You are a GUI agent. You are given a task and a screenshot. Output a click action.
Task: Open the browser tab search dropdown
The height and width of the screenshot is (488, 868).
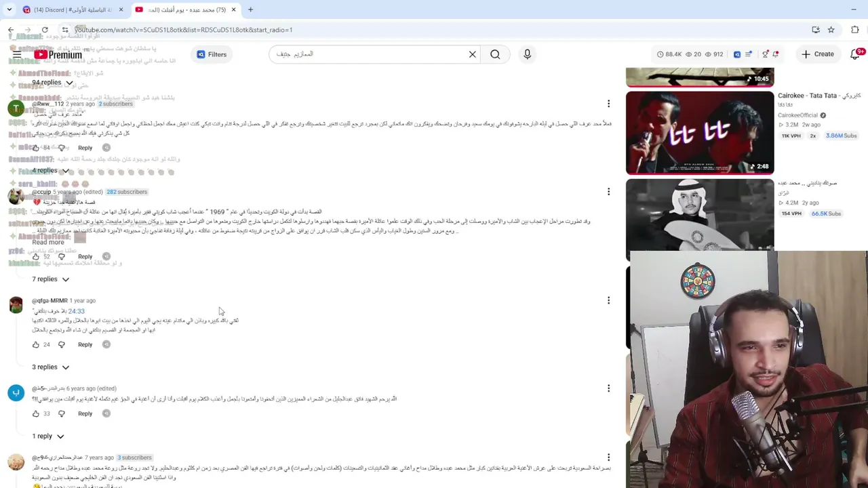coord(9,9)
